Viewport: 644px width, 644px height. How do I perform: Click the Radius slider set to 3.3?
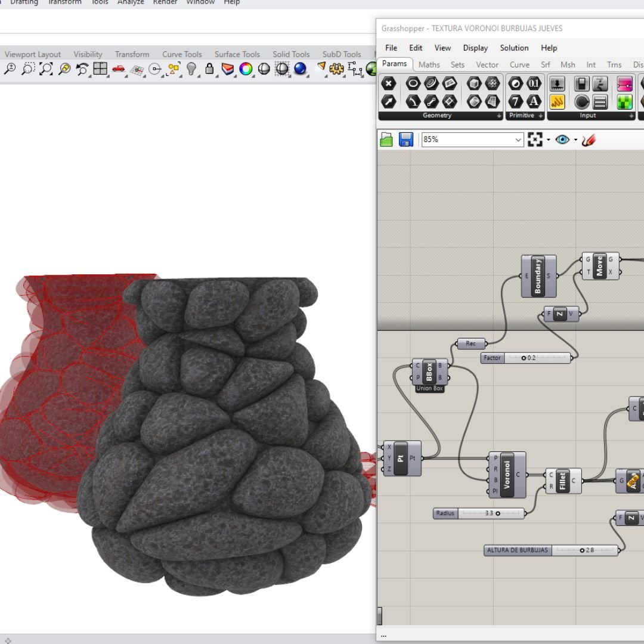479,513
